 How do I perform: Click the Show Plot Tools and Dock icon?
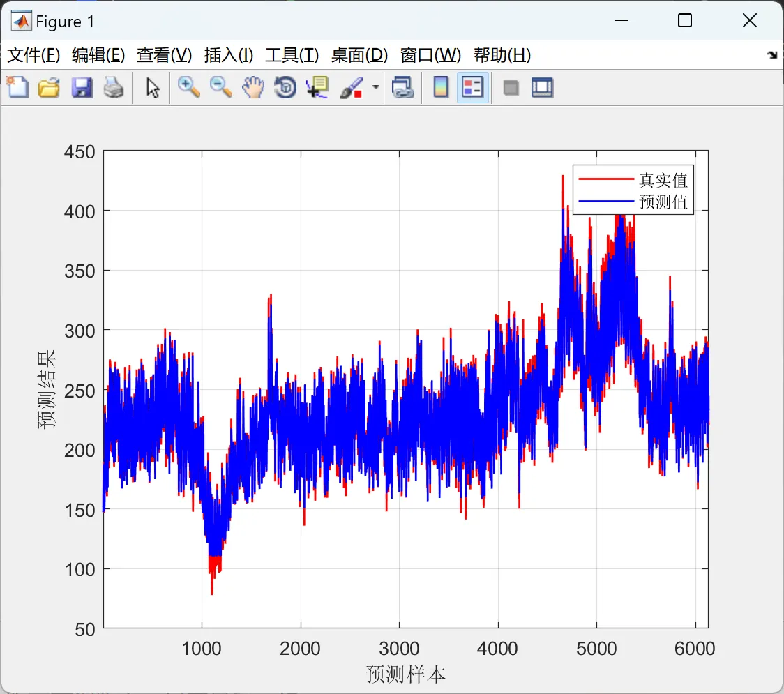click(x=542, y=87)
